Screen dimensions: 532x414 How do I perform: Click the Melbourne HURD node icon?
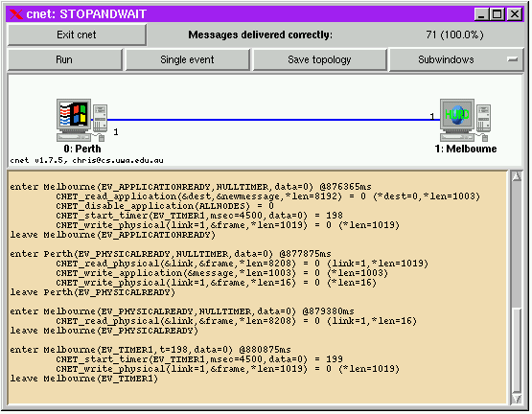pos(457,120)
